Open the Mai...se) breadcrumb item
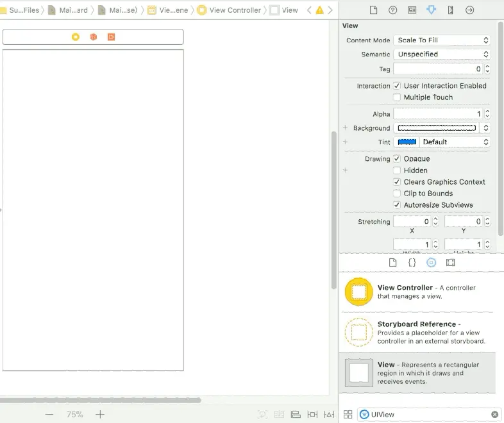Image resolution: width=504 pixels, height=423 pixels. [117, 10]
